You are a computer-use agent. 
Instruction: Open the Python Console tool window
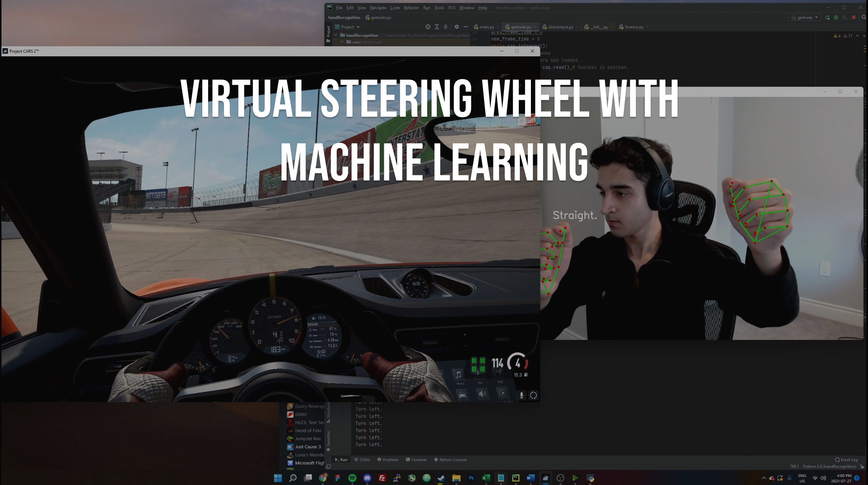tap(450, 460)
